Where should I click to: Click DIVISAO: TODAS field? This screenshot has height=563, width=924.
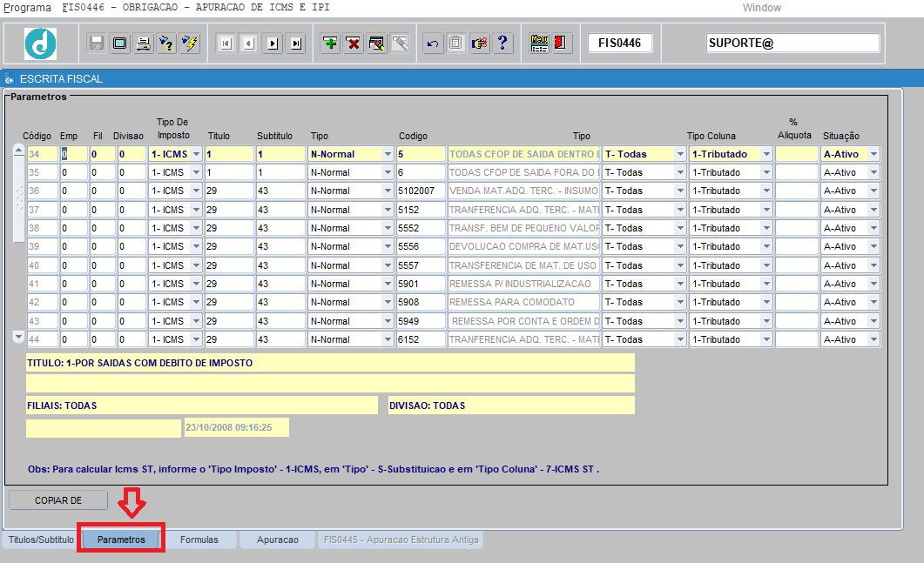511,405
